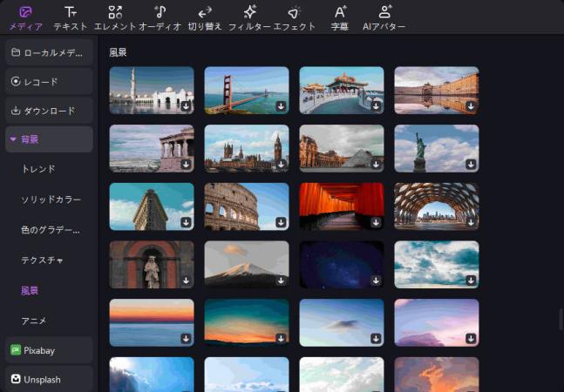Open the AIアバター (AI Avatar) tool
The height and width of the screenshot is (392, 564).
click(384, 17)
